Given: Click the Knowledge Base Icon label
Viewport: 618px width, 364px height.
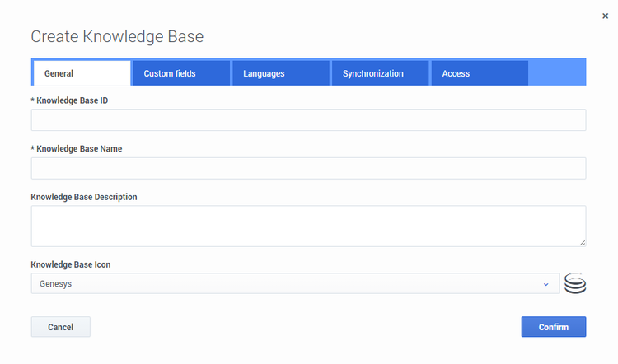Looking at the screenshot, I should coord(70,264).
